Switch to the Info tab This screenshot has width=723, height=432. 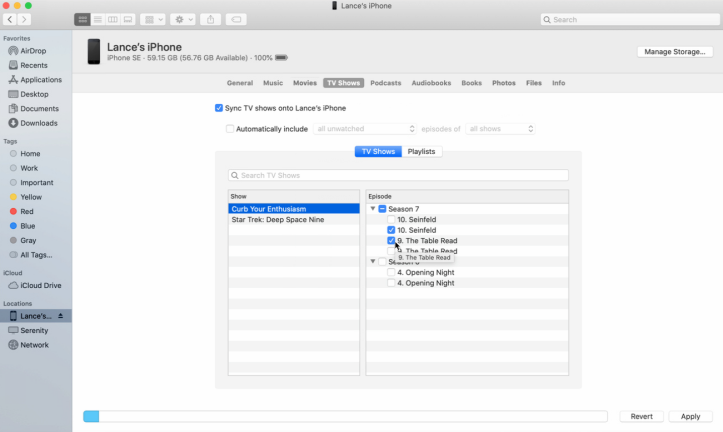click(x=558, y=83)
